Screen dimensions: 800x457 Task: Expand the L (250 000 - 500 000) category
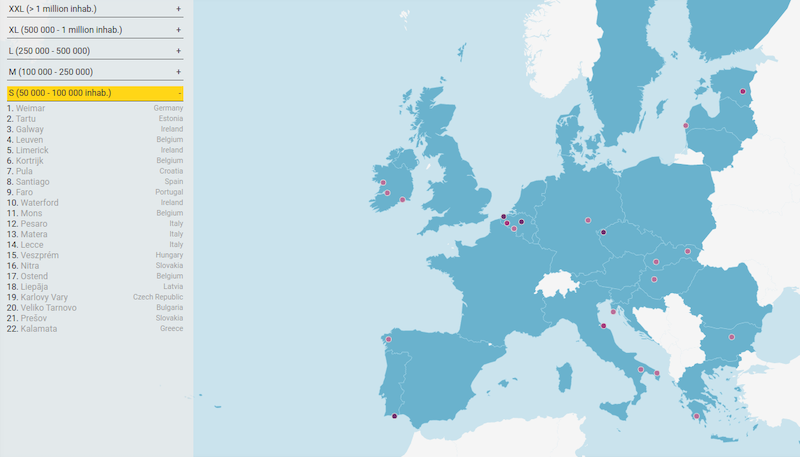(x=95, y=51)
